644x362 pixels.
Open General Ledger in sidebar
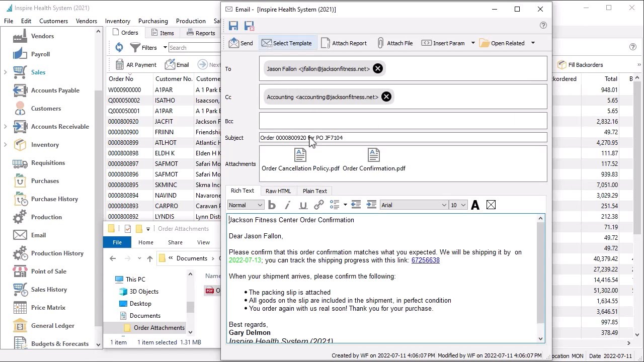(52, 326)
